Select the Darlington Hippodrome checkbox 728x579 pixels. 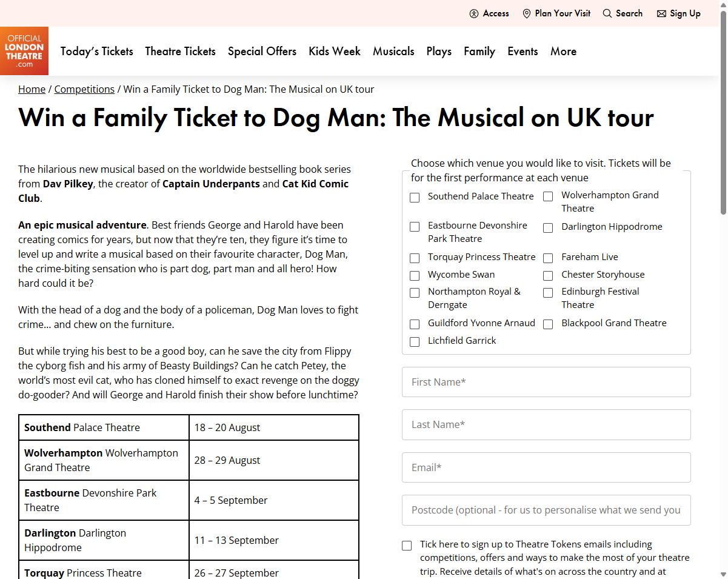tap(548, 228)
